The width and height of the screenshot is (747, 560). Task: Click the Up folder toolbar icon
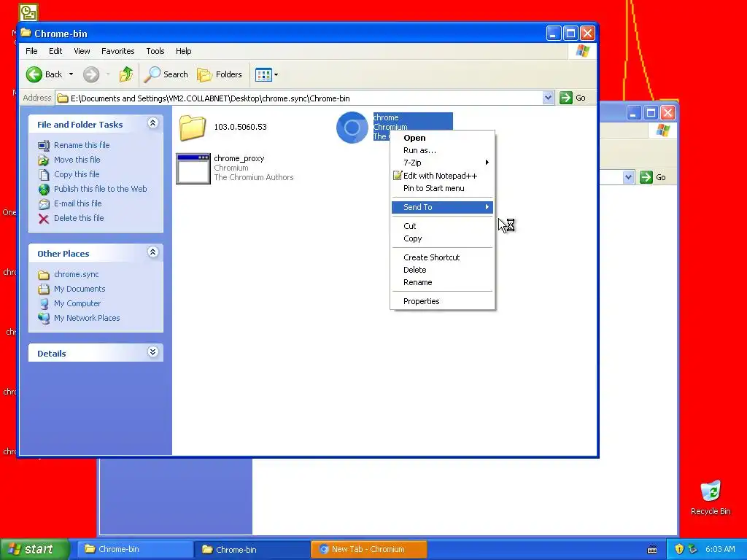click(126, 74)
